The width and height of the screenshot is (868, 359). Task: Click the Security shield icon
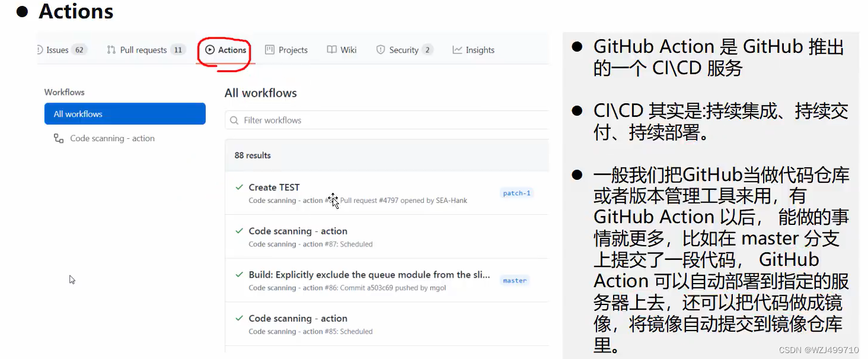(x=381, y=50)
